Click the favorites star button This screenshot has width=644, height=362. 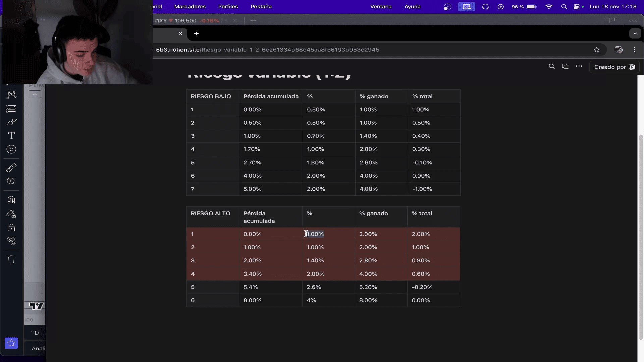tap(11, 343)
